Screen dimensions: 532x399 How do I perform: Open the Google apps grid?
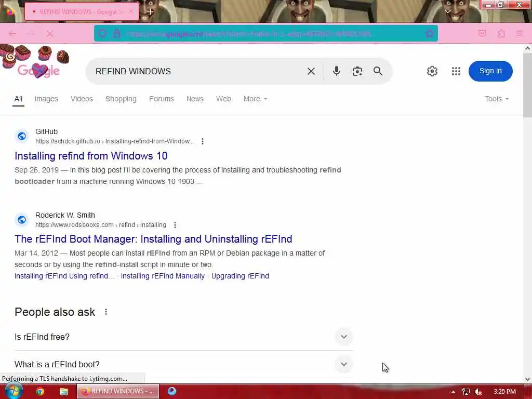point(456,71)
